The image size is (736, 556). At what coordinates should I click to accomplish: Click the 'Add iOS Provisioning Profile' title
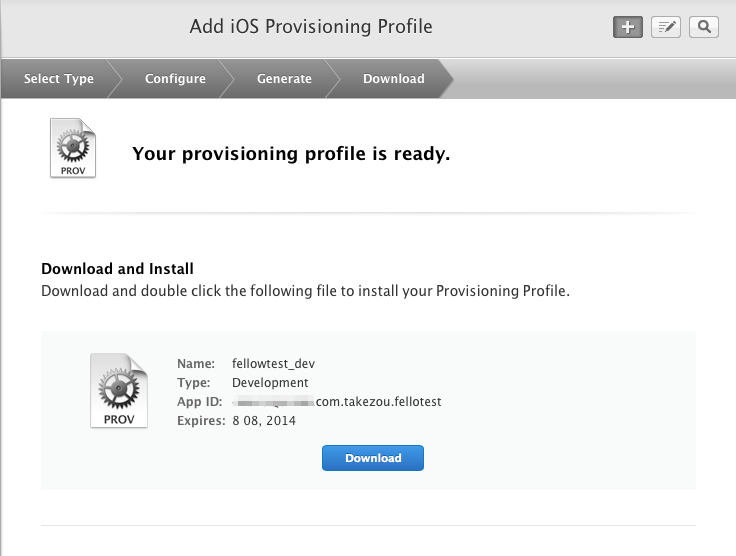point(311,26)
